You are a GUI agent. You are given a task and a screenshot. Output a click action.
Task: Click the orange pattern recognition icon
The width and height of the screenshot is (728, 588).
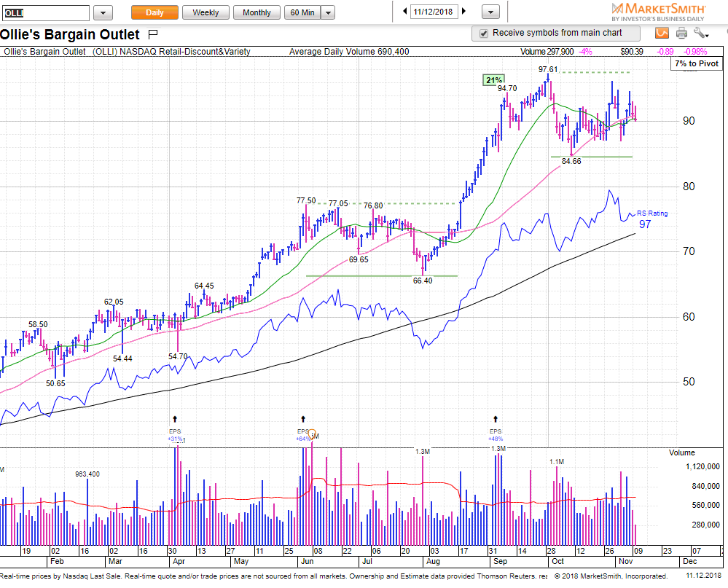[x=662, y=33]
